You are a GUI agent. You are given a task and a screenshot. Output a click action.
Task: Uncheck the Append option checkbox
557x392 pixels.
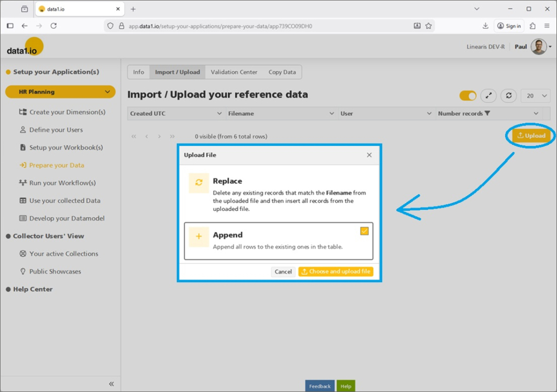tap(364, 231)
